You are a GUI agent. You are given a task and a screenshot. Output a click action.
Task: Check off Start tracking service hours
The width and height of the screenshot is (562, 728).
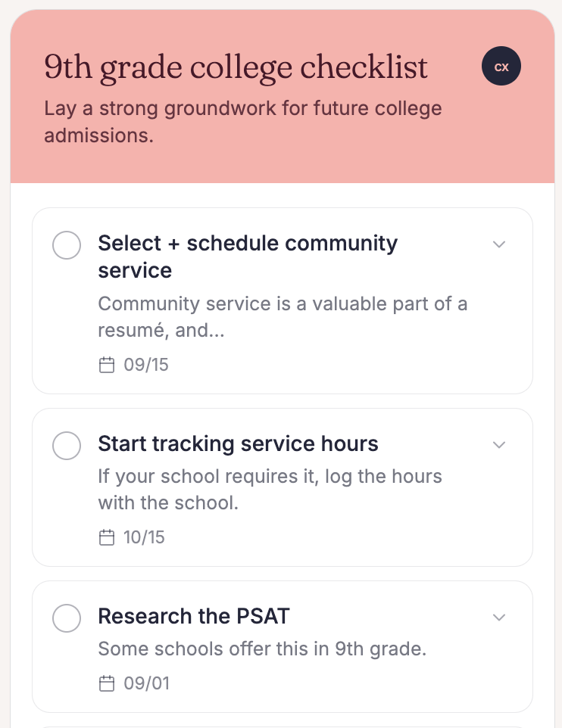[x=67, y=445]
